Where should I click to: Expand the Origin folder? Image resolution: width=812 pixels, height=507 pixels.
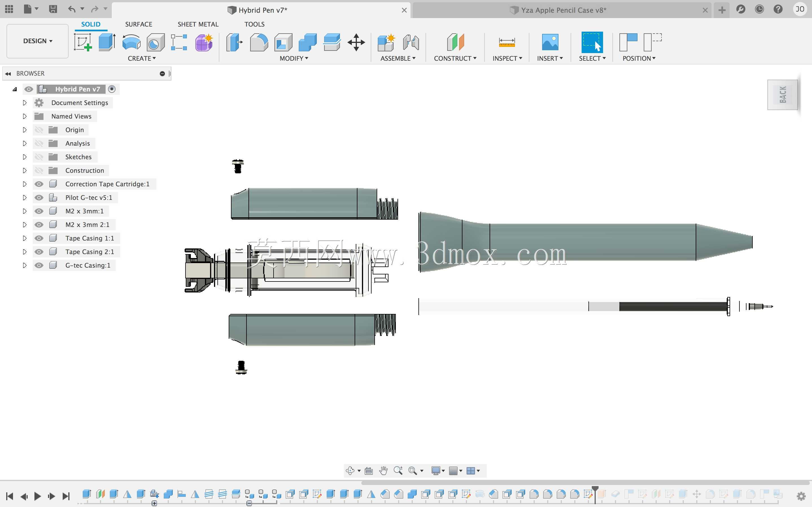25,130
